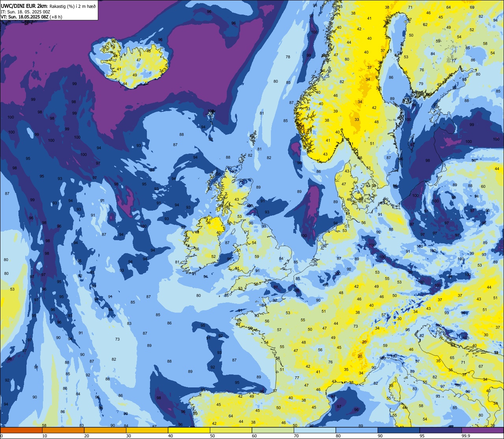Screen dimensions: 504x439
Task: Click the 40–50% bright yellow legend swatch
Action: (189, 430)
